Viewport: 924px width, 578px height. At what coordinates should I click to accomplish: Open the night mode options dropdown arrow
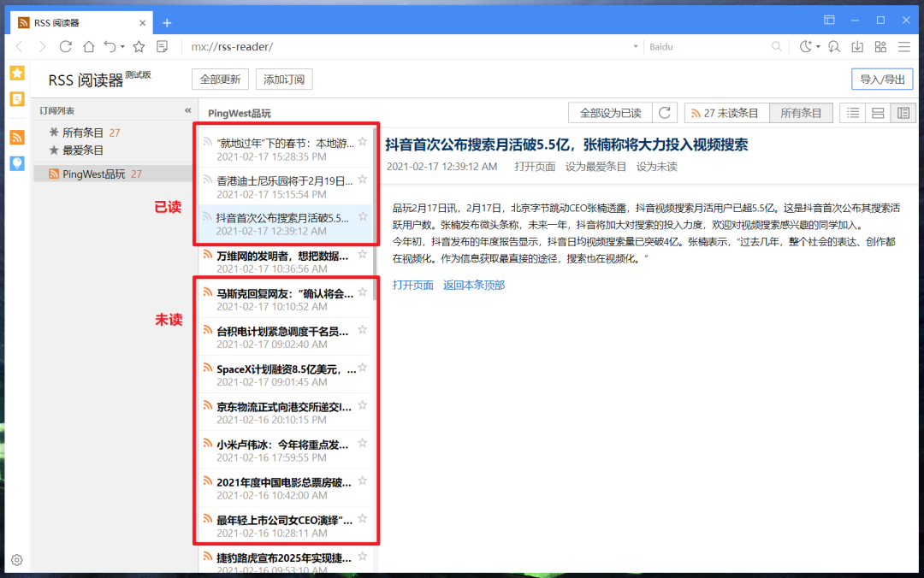818,47
